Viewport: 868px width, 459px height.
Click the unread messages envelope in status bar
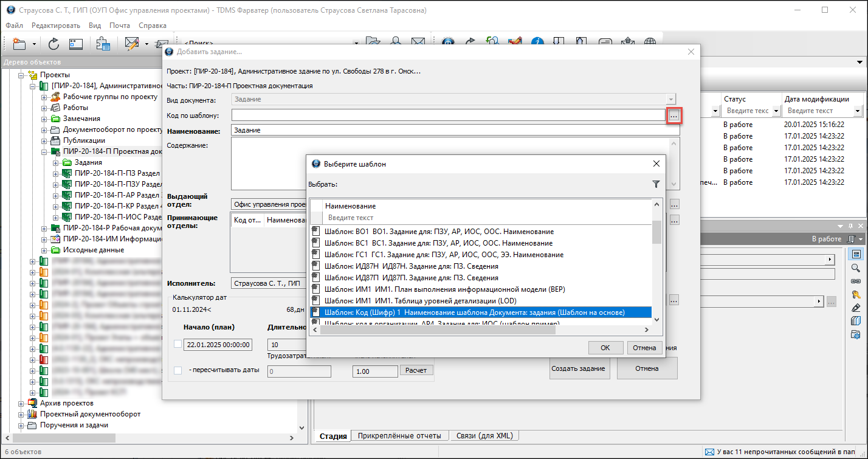pyautogui.click(x=709, y=452)
